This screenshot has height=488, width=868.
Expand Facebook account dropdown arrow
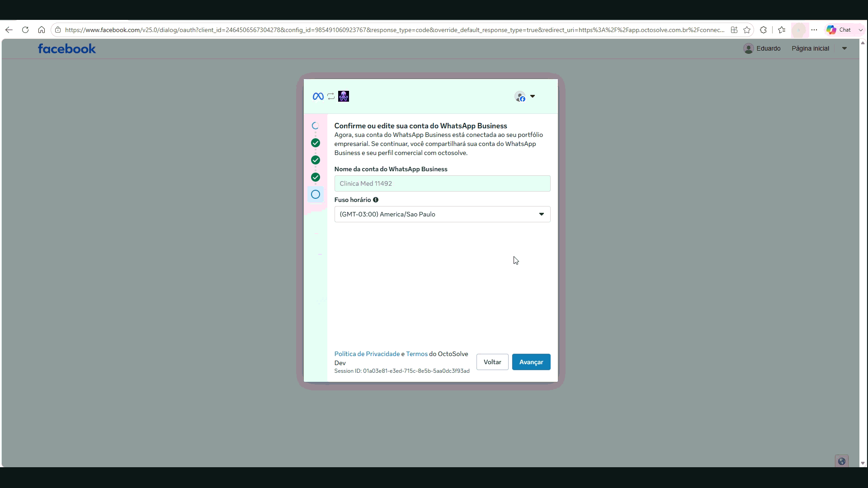[844, 48]
